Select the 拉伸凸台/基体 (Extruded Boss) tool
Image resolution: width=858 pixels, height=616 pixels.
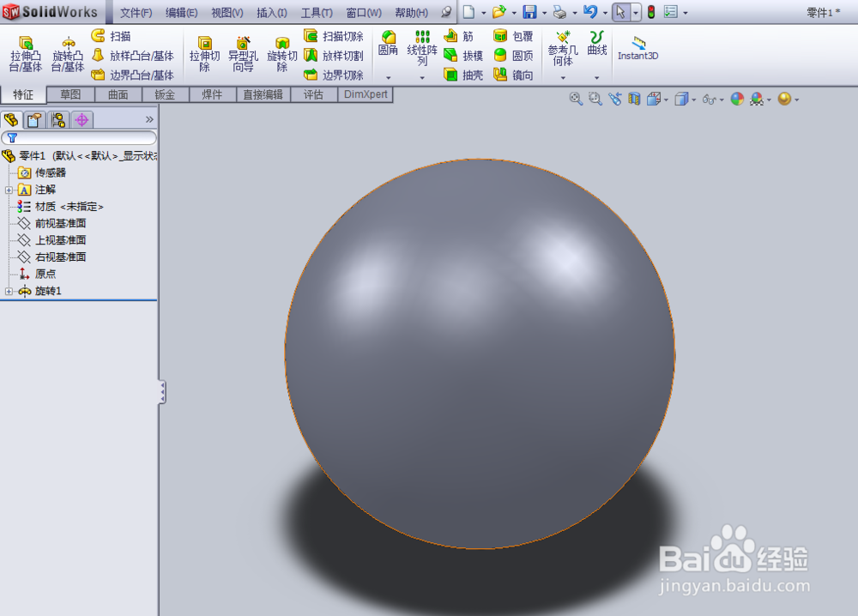25,53
